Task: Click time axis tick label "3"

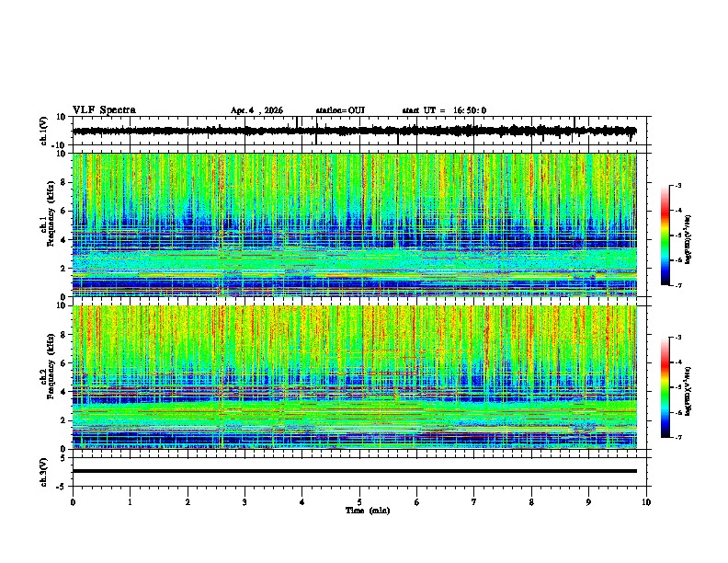Action: point(245,501)
